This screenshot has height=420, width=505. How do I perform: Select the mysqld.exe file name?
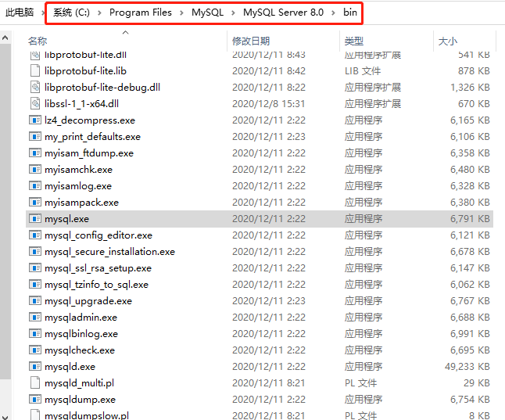[x=70, y=367]
